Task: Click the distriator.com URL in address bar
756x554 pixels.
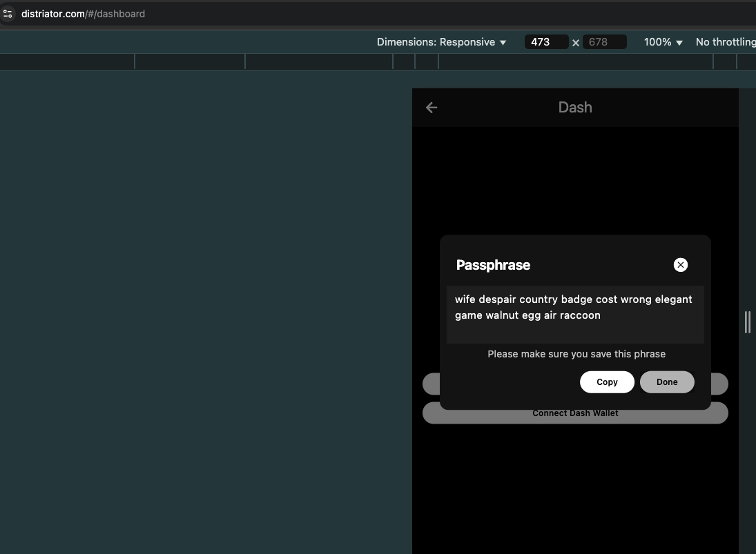Action: (x=83, y=14)
